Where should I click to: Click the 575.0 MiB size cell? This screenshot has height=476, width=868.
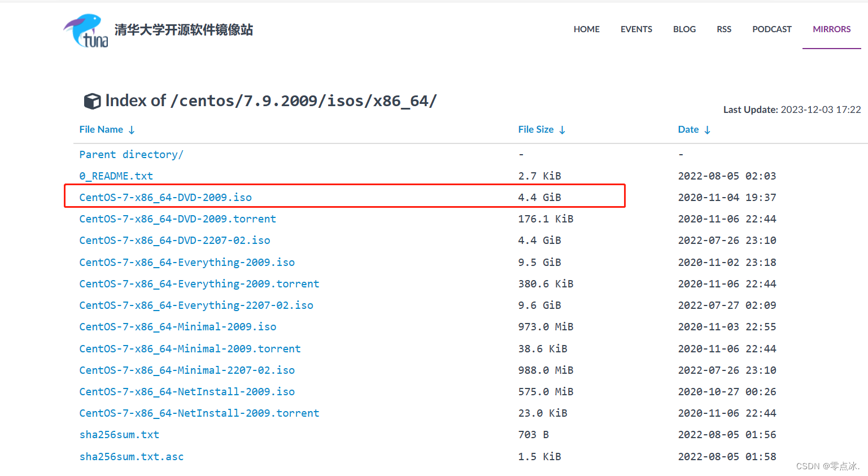(546, 392)
